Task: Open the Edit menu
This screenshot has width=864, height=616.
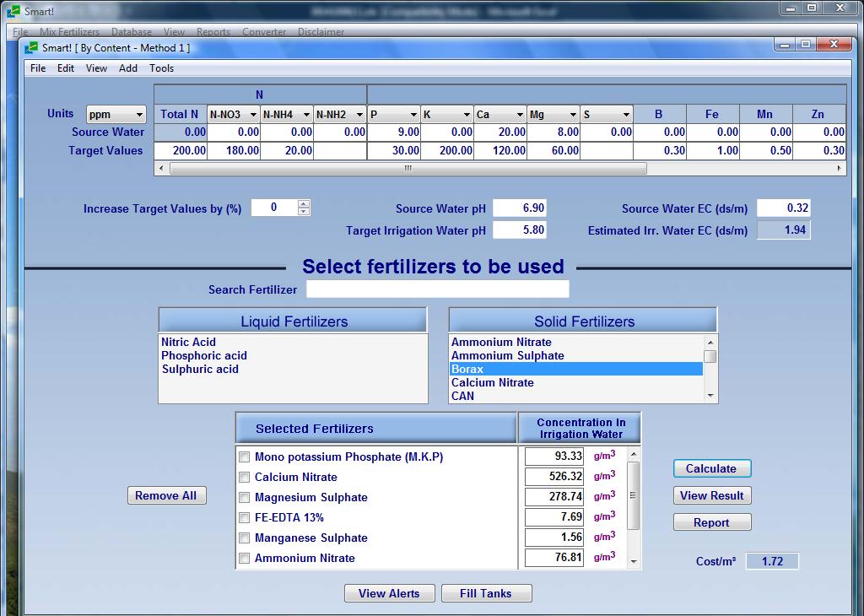Action: click(x=66, y=68)
